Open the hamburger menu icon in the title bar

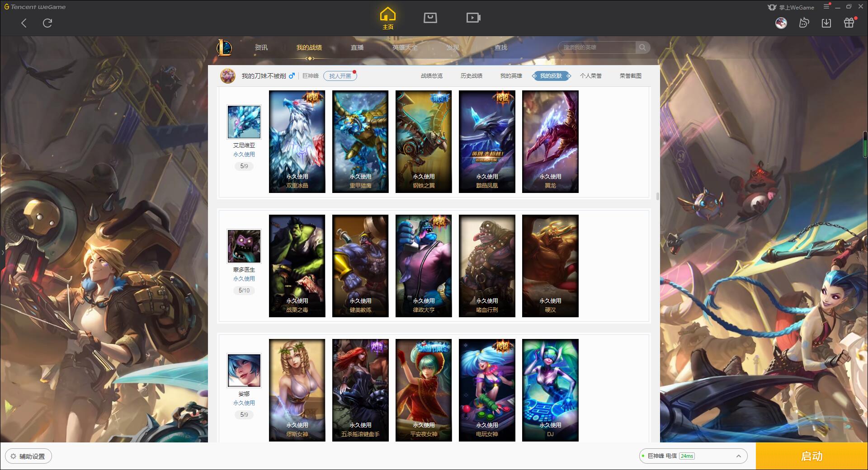pos(826,6)
